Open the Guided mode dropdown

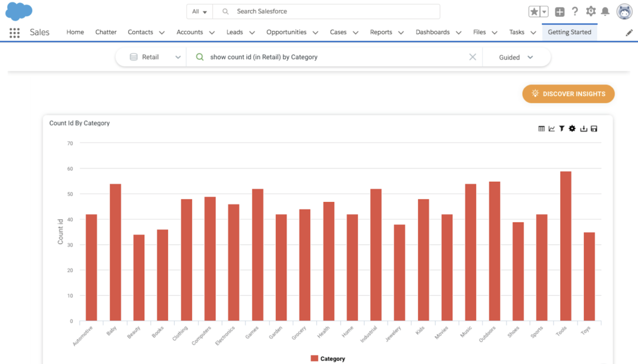(x=516, y=57)
